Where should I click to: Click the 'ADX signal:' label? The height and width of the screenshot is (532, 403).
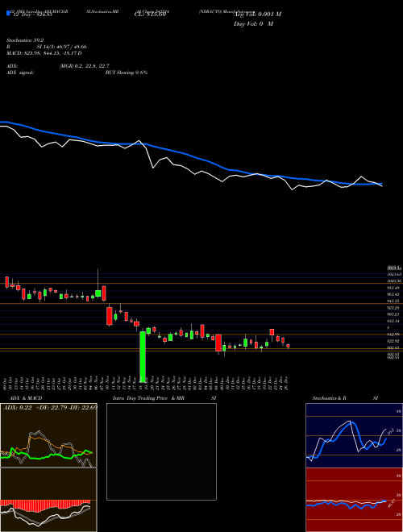(20, 73)
